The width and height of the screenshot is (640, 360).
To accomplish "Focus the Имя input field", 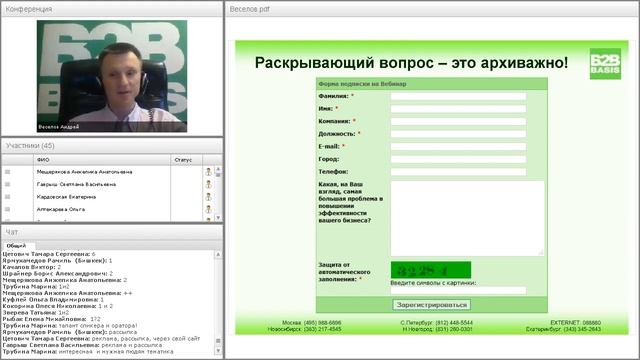I will (458, 109).
